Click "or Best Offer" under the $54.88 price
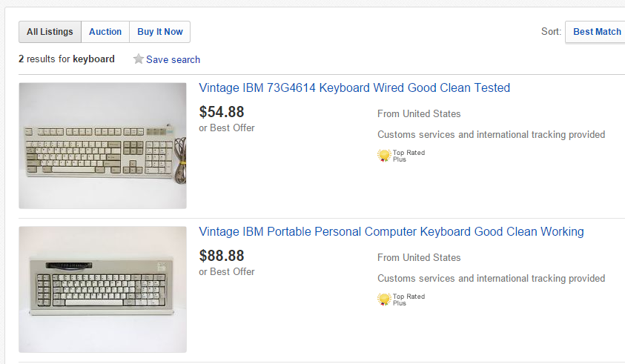This screenshot has height=364, width=625. (227, 128)
